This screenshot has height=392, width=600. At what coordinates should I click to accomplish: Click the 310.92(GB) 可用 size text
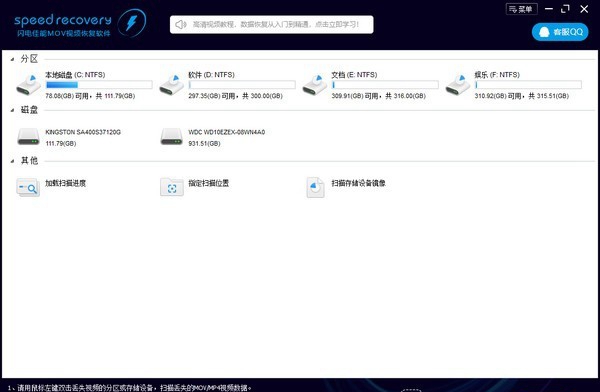coord(522,96)
